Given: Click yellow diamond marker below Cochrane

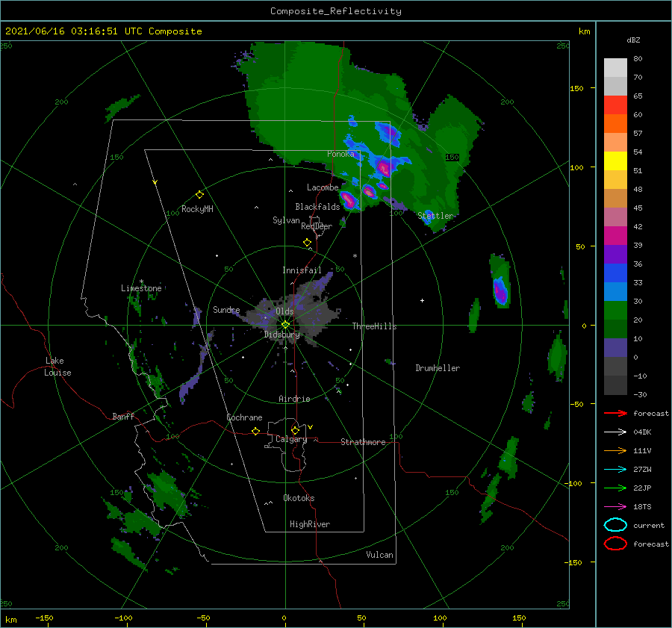Looking at the screenshot, I should 255,431.
